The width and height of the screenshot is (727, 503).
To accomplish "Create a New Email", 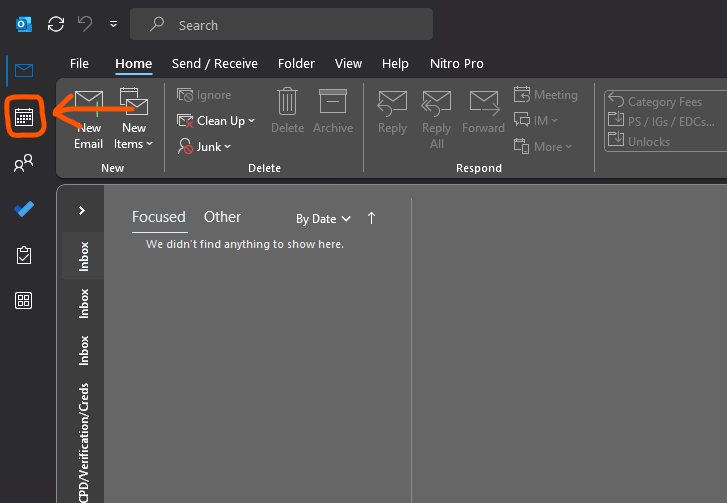I will pyautogui.click(x=88, y=118).
